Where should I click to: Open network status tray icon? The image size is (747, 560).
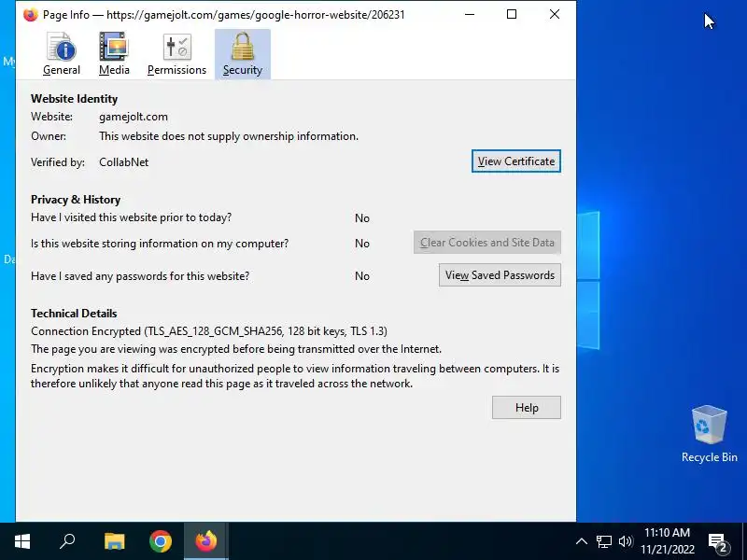[x=603, y=541]
